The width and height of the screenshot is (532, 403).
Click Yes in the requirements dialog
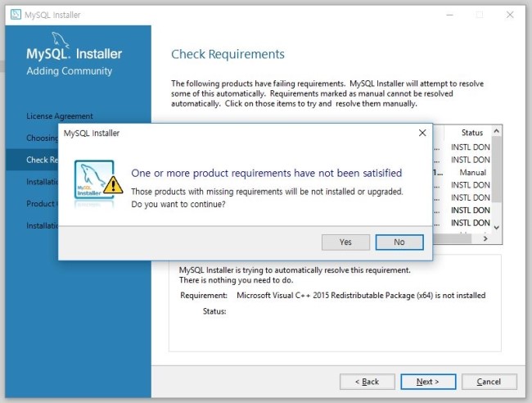pos(345,242)
